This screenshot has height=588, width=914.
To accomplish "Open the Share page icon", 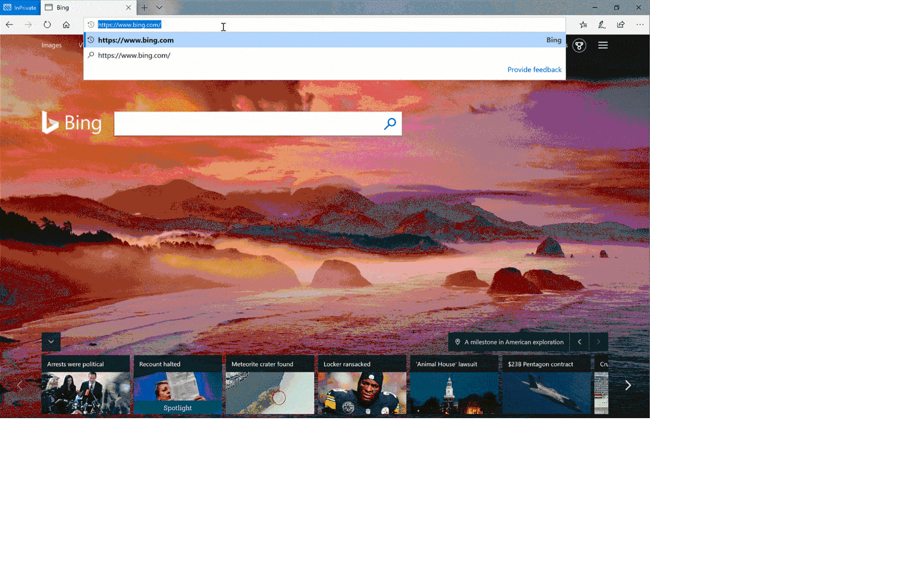I will pyautogui.click(x=621, y=24).
